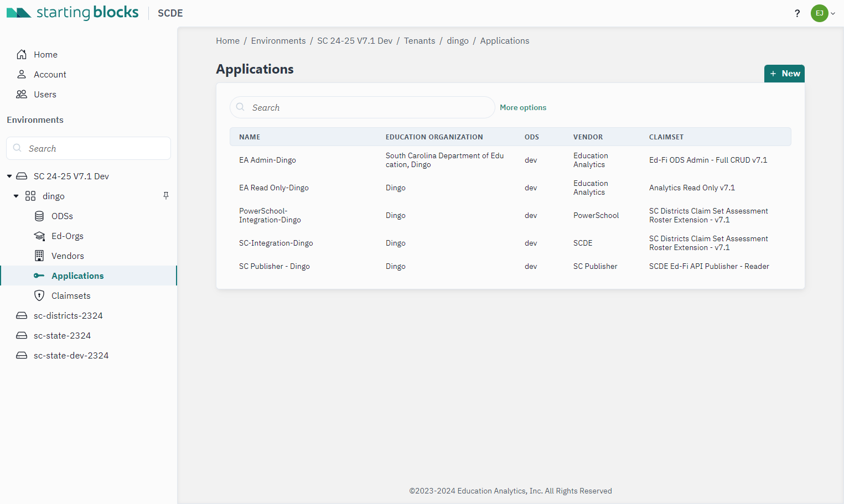Open EA Admin-Dingo application
The image size is (844, 504).
tap(267, 160)
